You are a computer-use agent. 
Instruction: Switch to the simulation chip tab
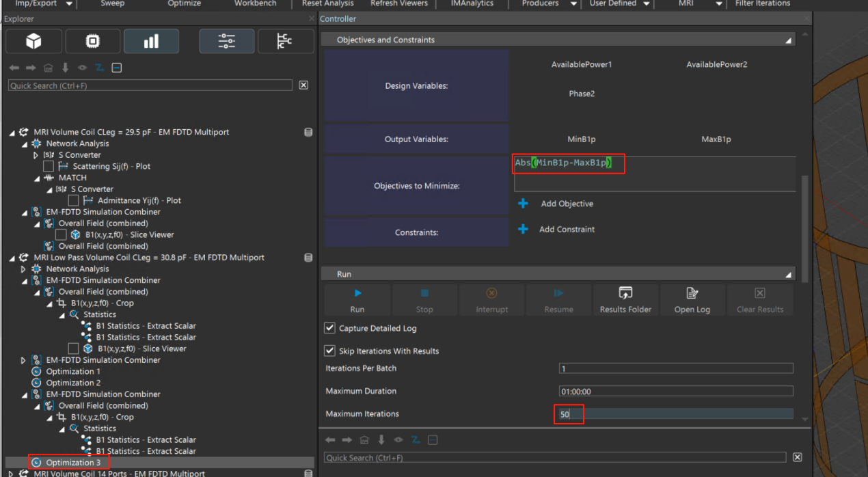tap(92, 42)
